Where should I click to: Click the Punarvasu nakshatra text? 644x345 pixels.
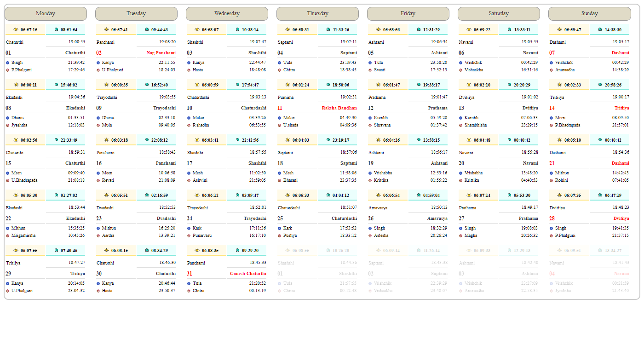pyautogui.click(x=203, y=236)
